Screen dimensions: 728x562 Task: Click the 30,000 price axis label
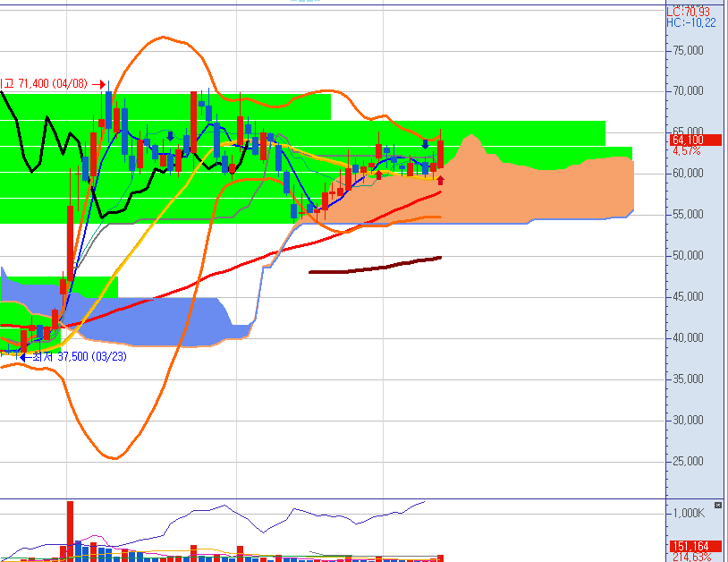[688, 421]
